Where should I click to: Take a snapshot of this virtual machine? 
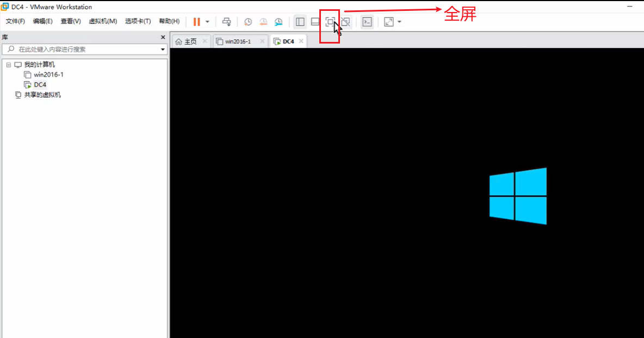tap(247, 22)
